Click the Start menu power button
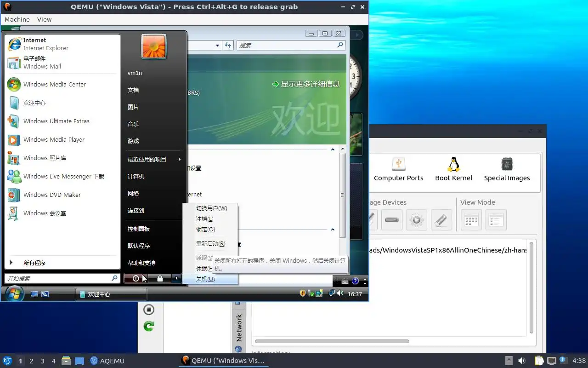The width and height of the screenshot is (588, 368). [x=136, y=278]
